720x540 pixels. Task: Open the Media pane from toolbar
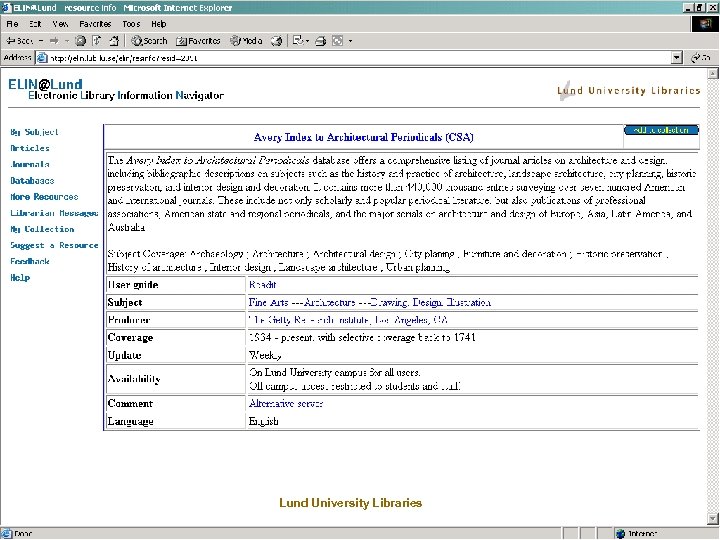[x=246, y=41]
